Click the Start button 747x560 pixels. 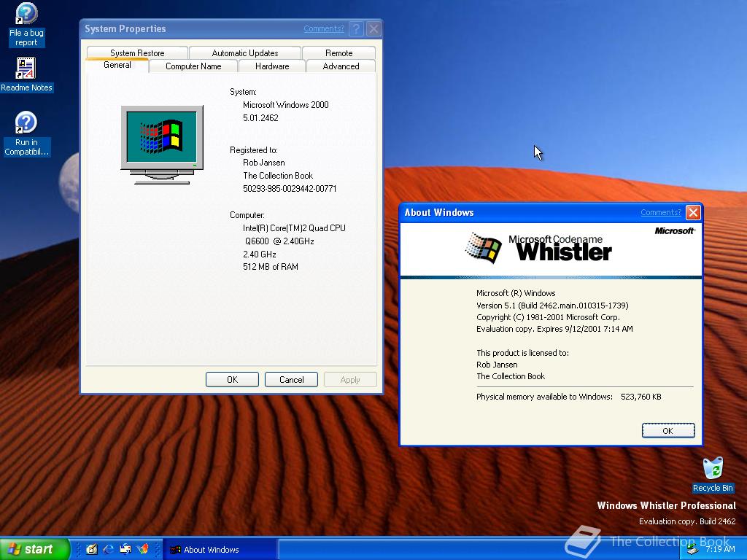35,549
